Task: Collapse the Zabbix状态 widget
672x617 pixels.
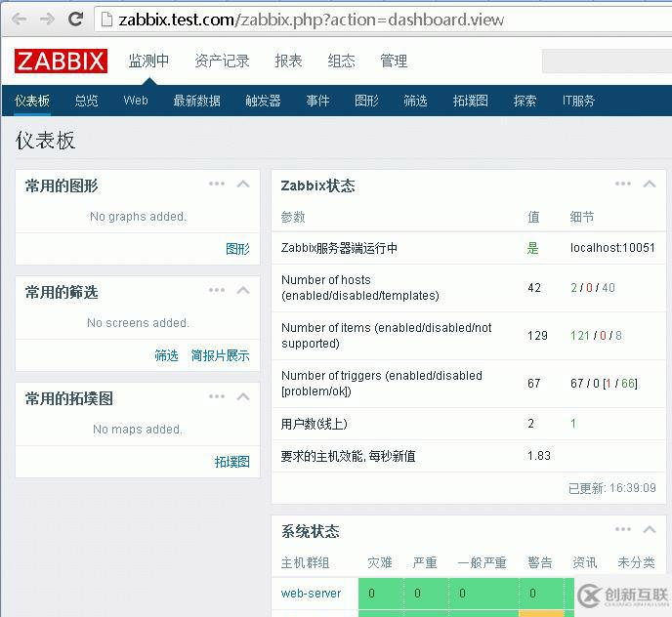Action: [650, 184]
